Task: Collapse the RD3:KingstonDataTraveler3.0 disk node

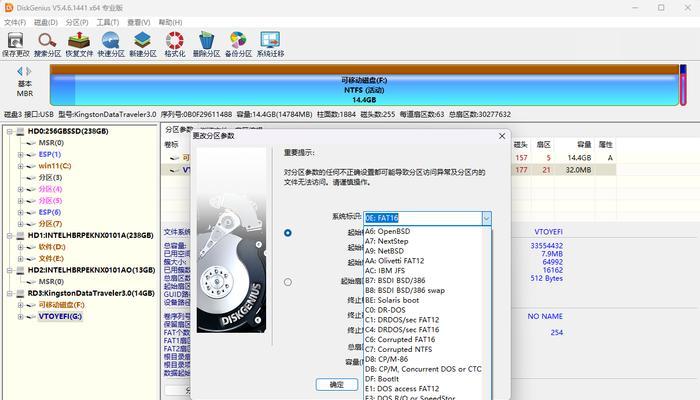Action: pyautogui.click(x=9, y=293)
